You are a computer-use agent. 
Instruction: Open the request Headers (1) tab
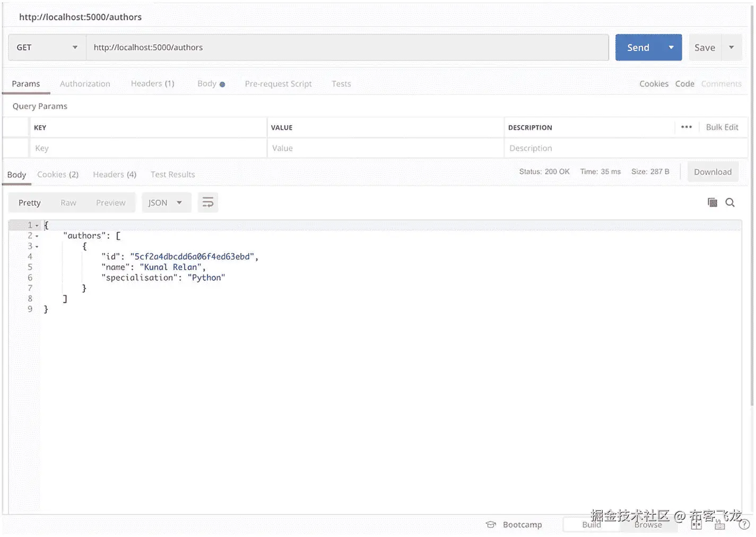(153, 84)
